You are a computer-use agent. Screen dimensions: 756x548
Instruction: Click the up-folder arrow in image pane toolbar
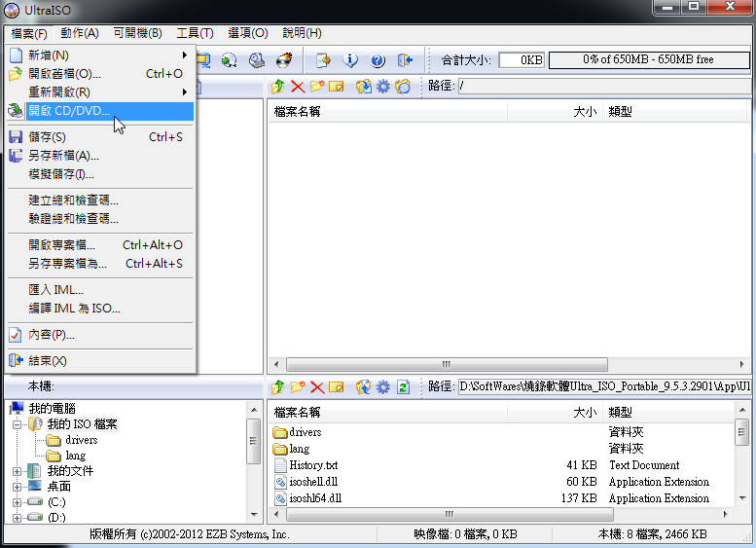pyautogui.click(x=277, y=87)
